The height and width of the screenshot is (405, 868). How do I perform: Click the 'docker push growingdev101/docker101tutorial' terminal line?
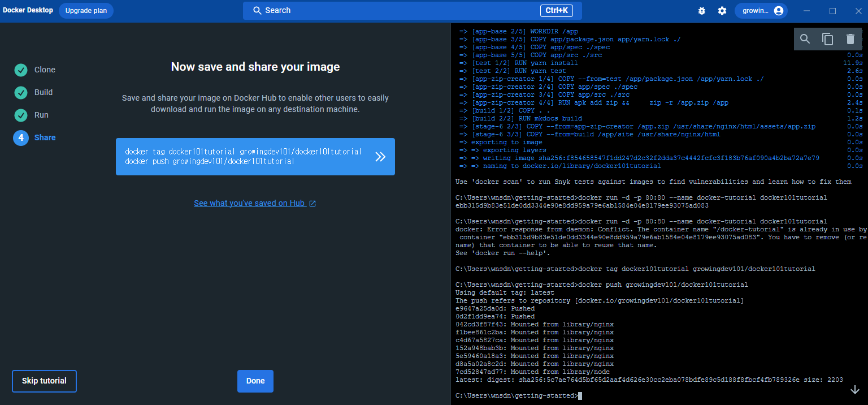[601, 285]
